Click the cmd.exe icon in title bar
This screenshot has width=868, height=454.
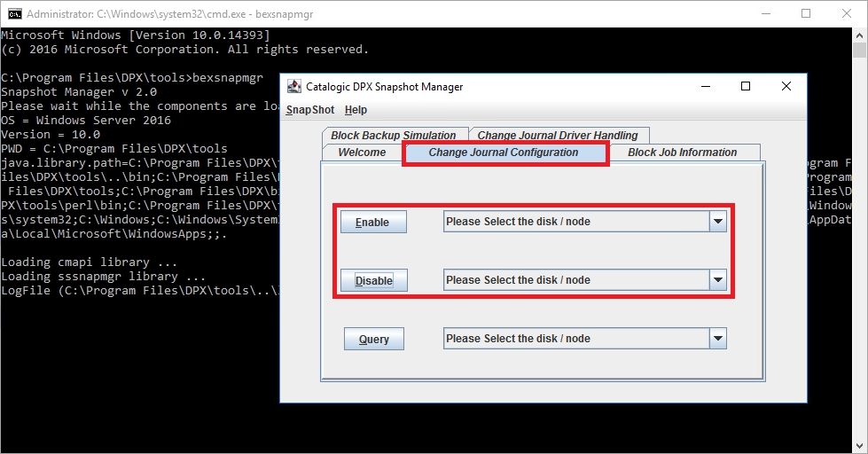15,14
